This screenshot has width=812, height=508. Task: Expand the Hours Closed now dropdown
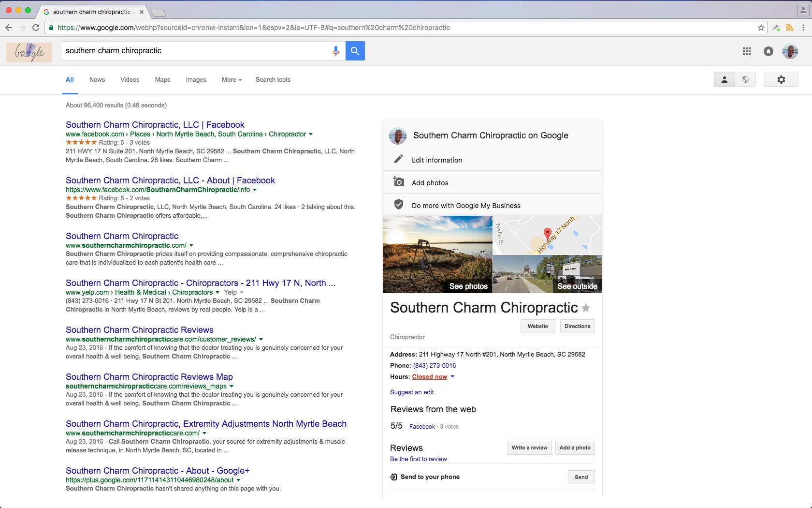click(x=452, y=376)
